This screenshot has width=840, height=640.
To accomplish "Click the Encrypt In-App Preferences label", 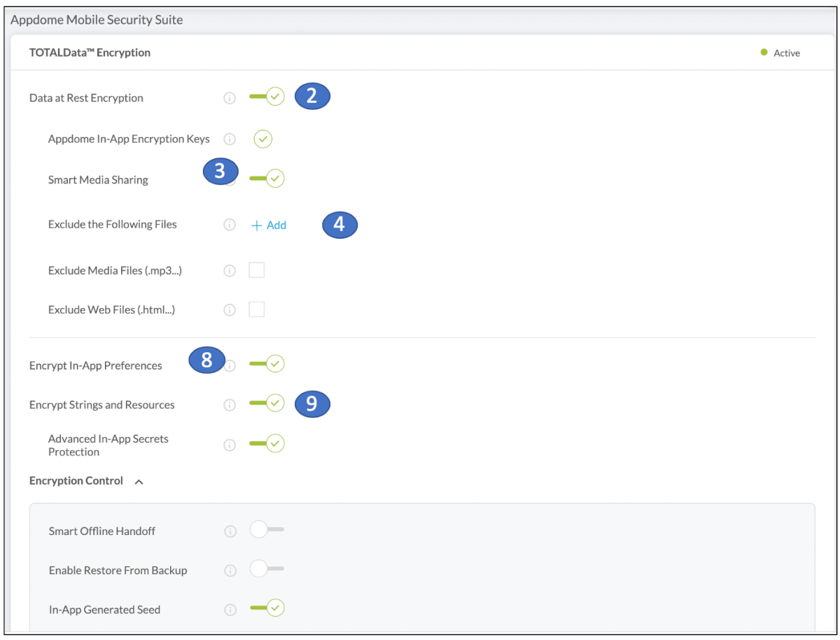I will [96, 366].
